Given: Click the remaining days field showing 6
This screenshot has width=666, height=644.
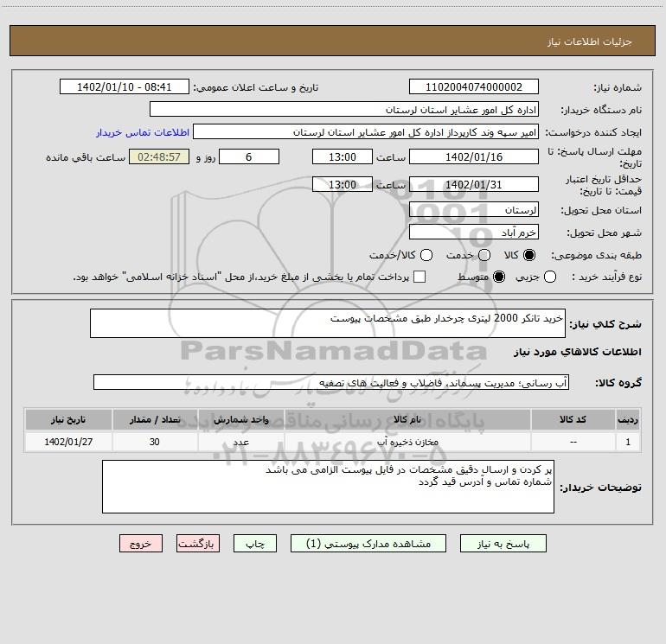Looking at the screenshot, I should click(x=249, y=156).
